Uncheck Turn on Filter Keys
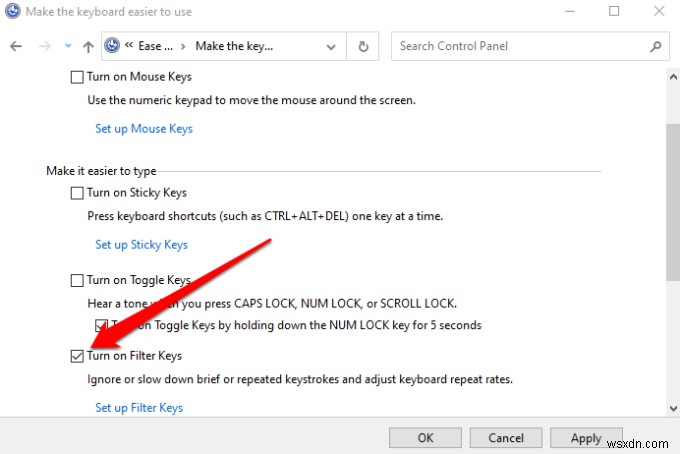 coord(77,356)
